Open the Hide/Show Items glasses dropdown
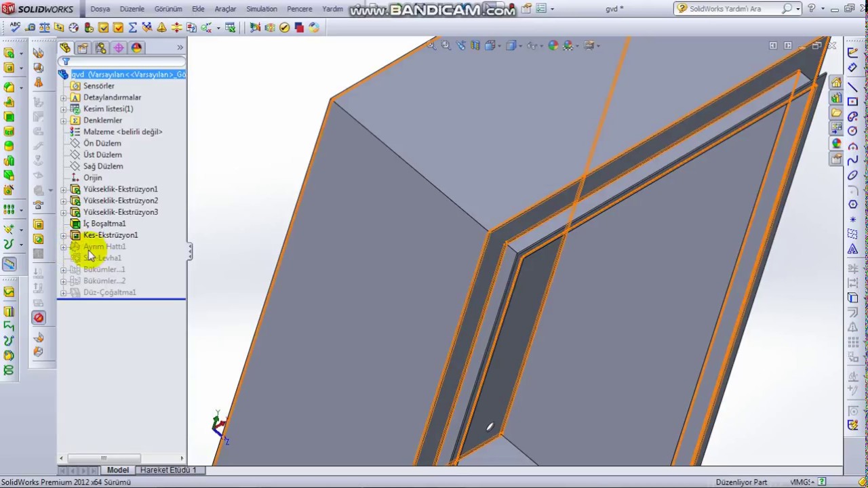 tap(534, 45)
